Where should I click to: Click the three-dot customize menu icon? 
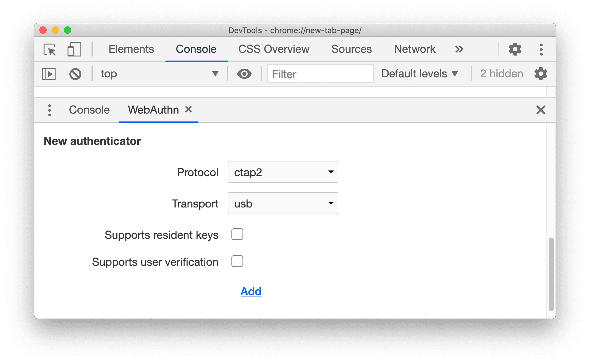(541, 48)
